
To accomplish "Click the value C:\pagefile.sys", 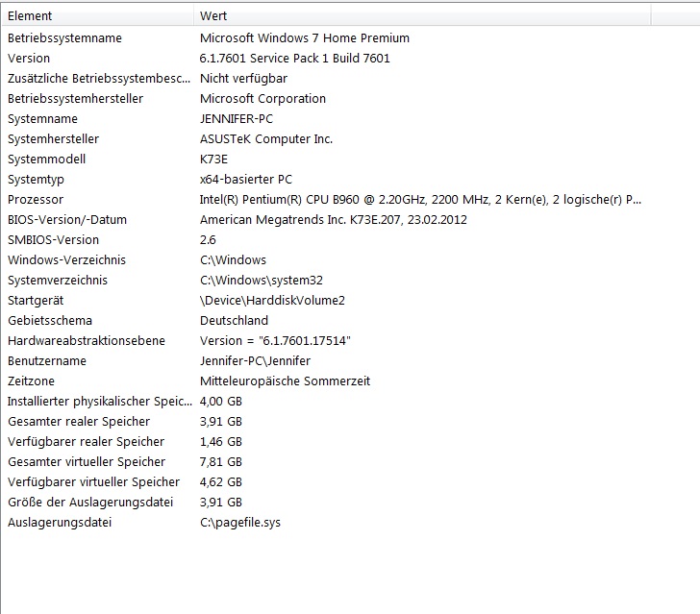I will click(x=240, y=522).
